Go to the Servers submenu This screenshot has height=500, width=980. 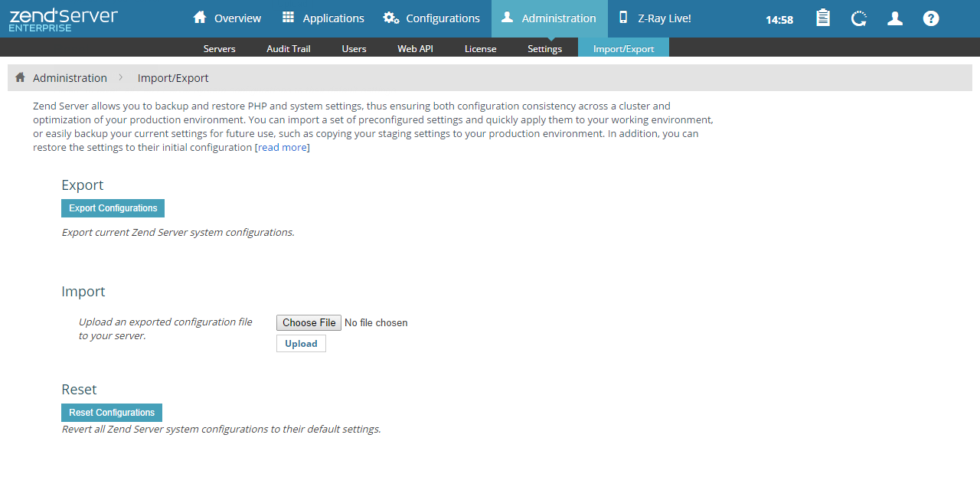pos(219,48)
